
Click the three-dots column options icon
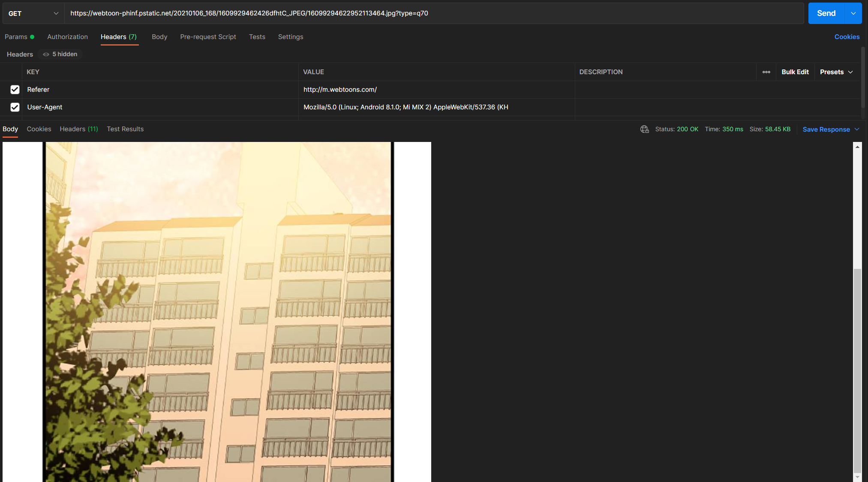(x=766, y=72)
